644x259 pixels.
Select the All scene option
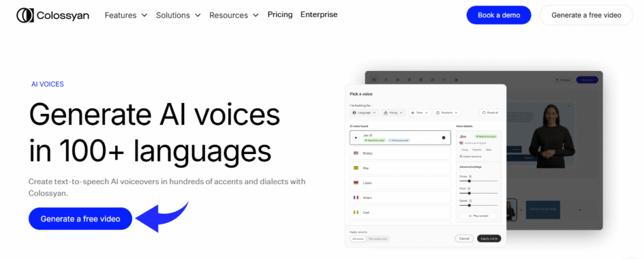click(358, 238)
